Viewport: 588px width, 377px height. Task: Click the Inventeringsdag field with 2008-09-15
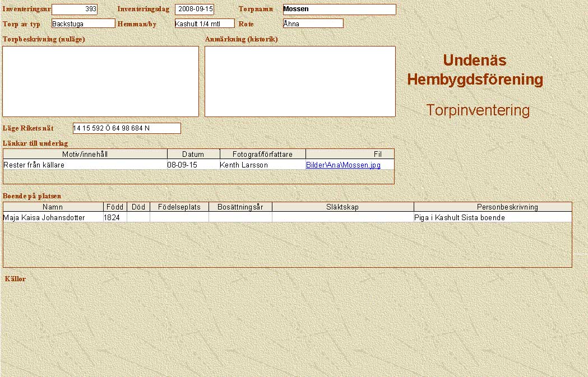pos(195,10)
